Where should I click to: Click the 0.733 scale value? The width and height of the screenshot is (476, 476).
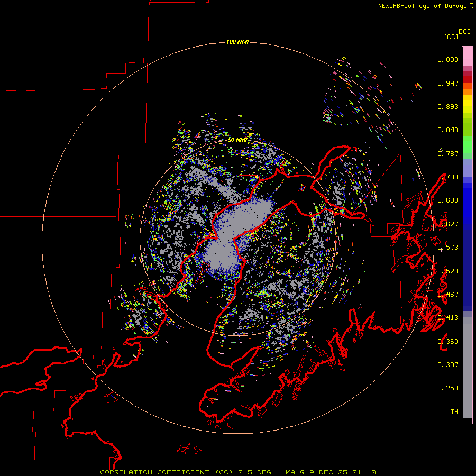pos(448,177)
